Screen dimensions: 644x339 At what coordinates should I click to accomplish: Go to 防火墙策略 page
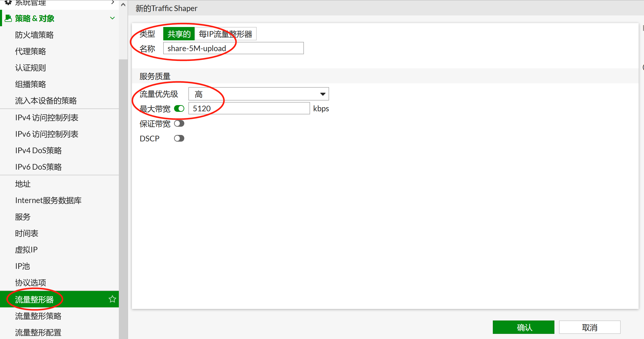pos(34,35)
